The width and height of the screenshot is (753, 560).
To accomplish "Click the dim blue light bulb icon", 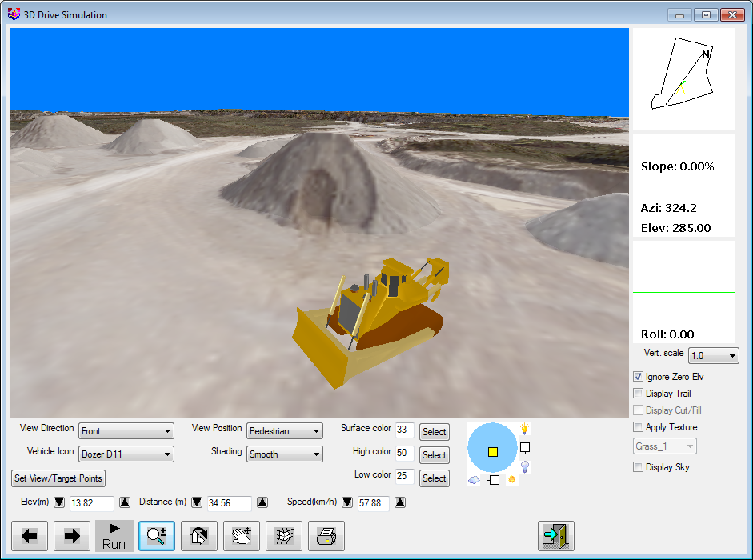I will [525, 466].
